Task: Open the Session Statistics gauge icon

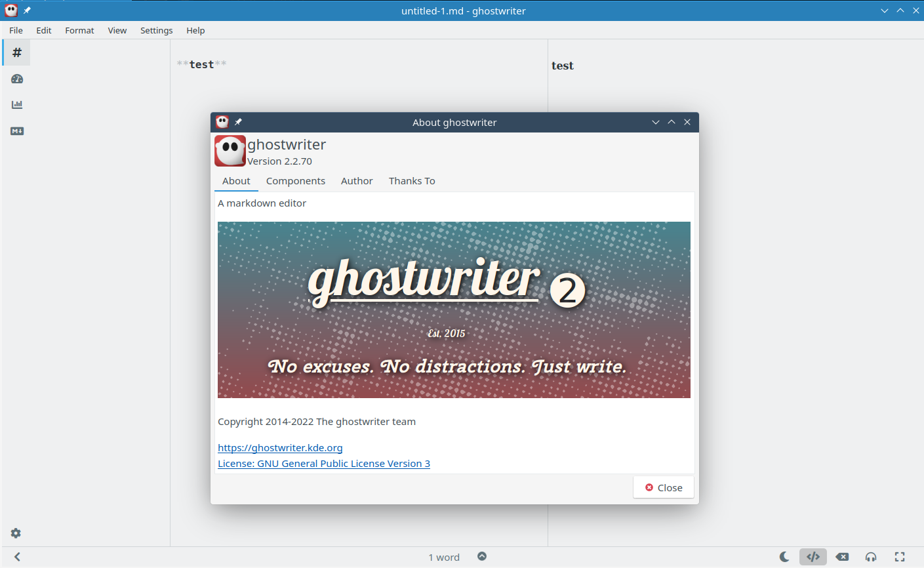Action: click(17, 79)
